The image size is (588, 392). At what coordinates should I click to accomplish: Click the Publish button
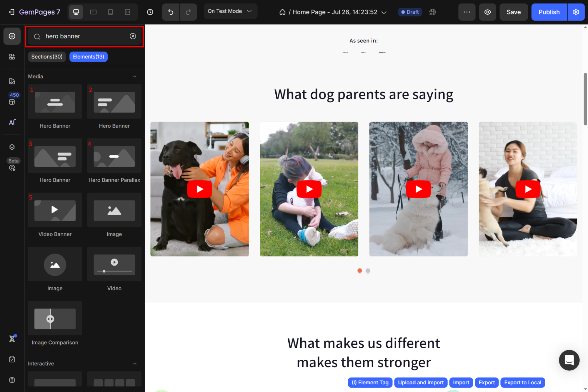(x=549, y=12)
